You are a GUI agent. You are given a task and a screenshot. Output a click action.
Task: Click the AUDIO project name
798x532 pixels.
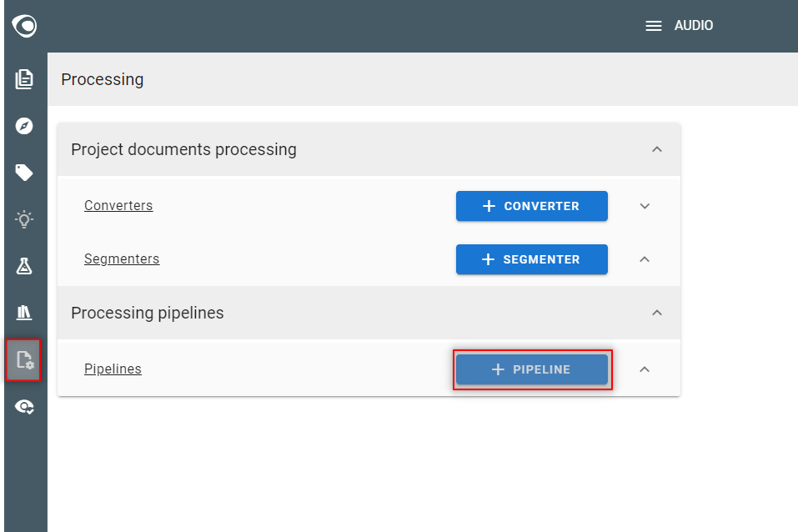[x=694, y=26]
